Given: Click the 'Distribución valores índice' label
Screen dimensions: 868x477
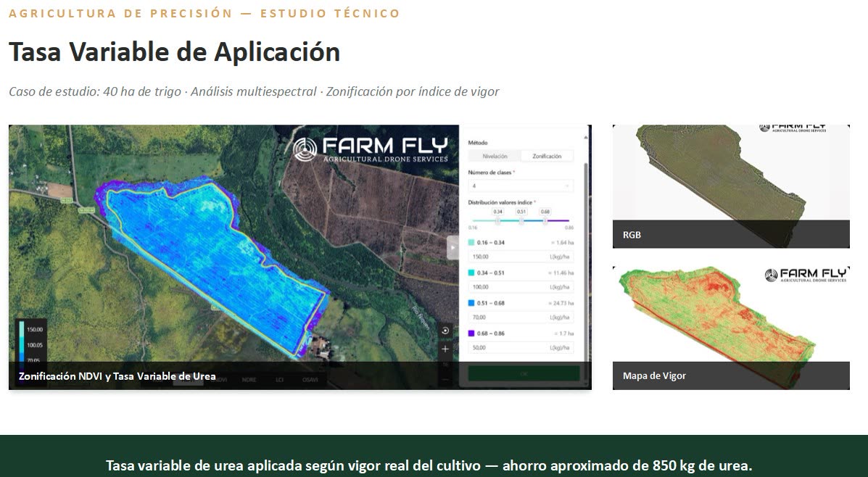Looking at the screenshot, I should point(502,202).
